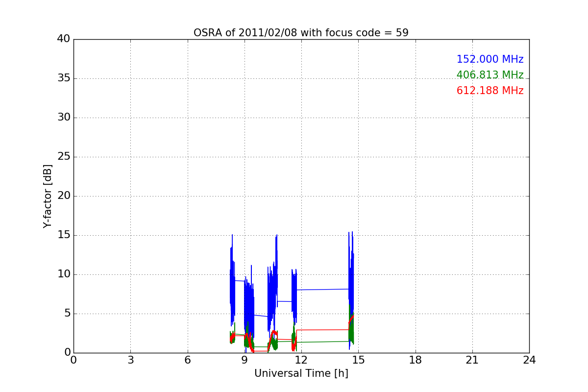588x392 pixels.
Task: Click x-axis tick label 6
Action: 187,360
